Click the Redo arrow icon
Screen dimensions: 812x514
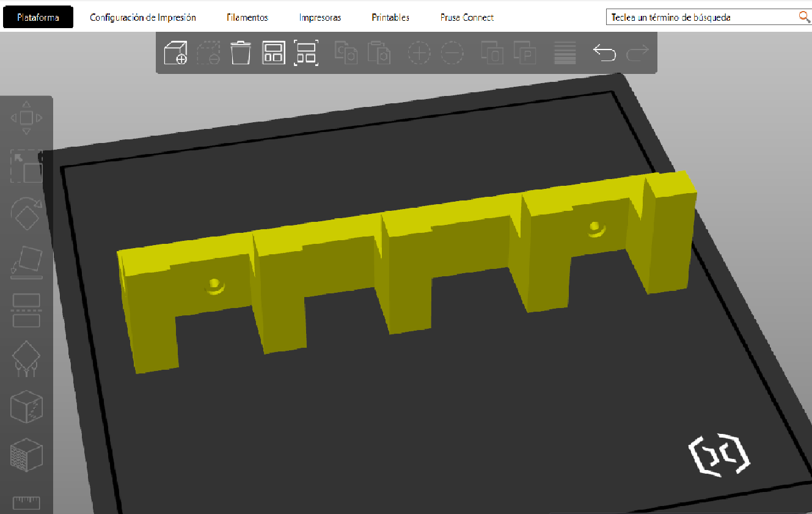(x=637, y=53)
